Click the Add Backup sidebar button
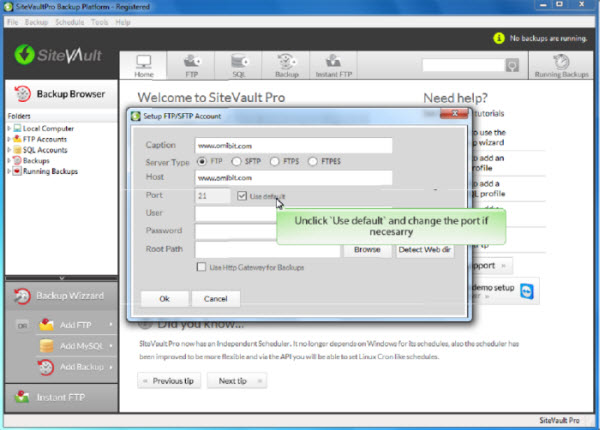The width and height of the screenshot is (600, 430). pos(75,367)
